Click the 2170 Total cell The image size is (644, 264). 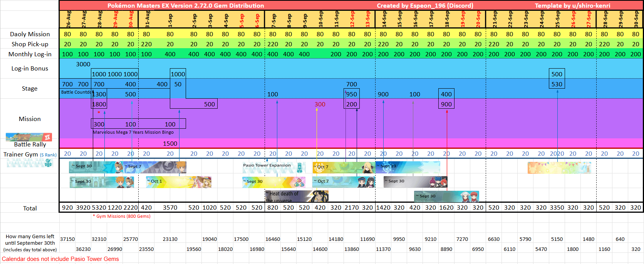tap(352, 207)
